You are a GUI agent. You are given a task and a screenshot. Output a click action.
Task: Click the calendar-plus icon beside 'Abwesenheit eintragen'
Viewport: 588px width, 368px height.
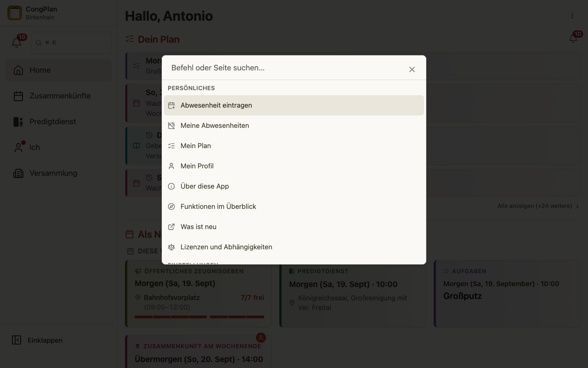point(171,105)
